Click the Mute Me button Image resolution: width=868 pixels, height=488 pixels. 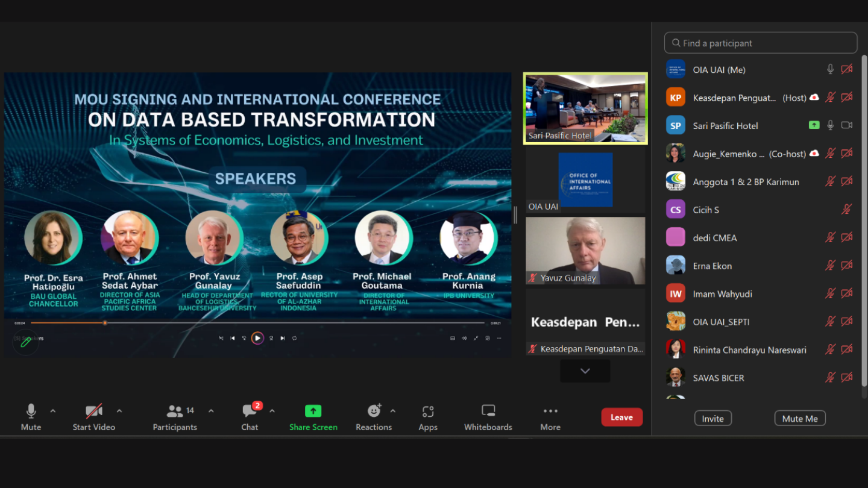tap(800, 418)
